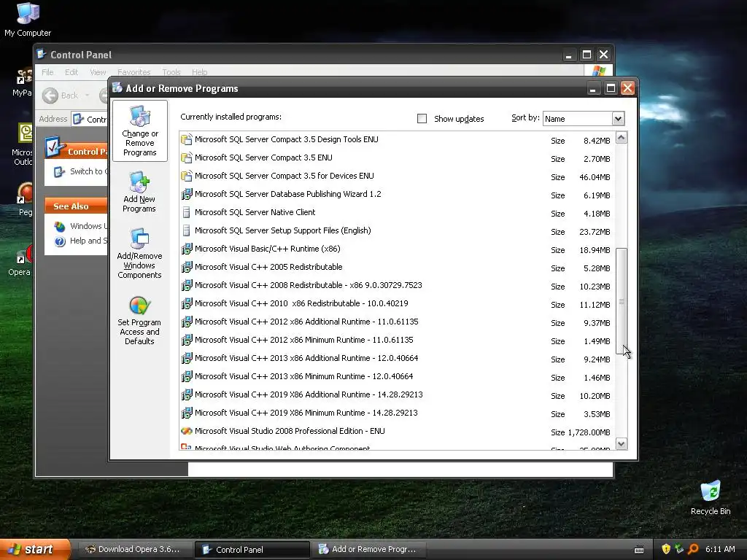The width and height of the screenshot is (747, 560).
Task: Click Switch to link in Control Panel sidebar
Action: (80, 171)
